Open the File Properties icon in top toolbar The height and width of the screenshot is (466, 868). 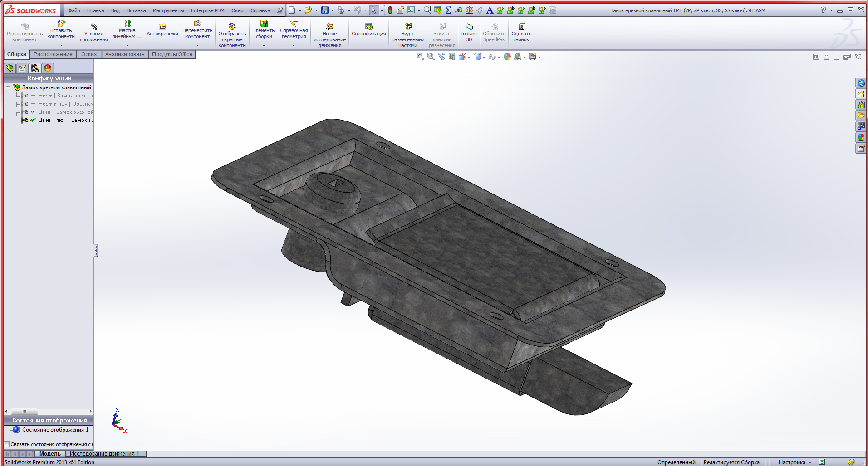tap(400, 10)
